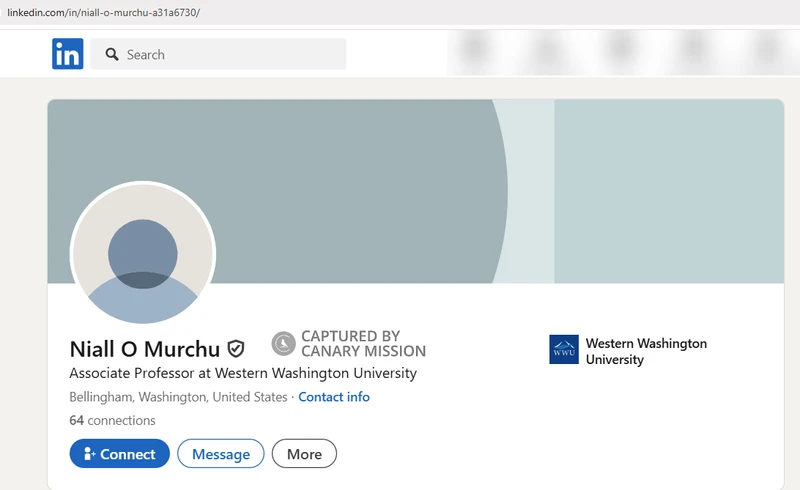Click the 64 connections text
This screenshot has height=490, width=800.
112,420
